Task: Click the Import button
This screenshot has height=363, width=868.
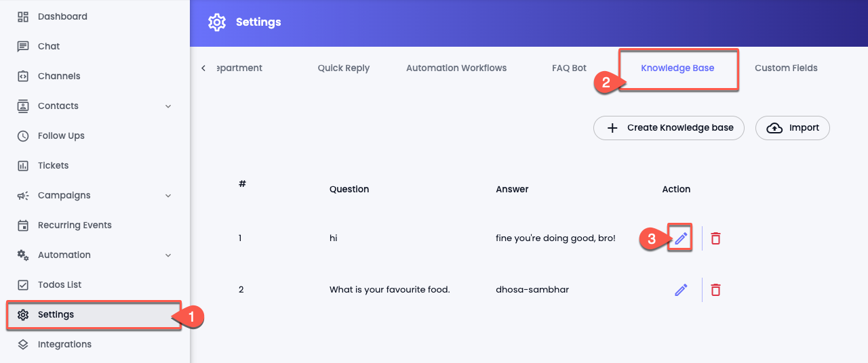Action: pos(793,127)
